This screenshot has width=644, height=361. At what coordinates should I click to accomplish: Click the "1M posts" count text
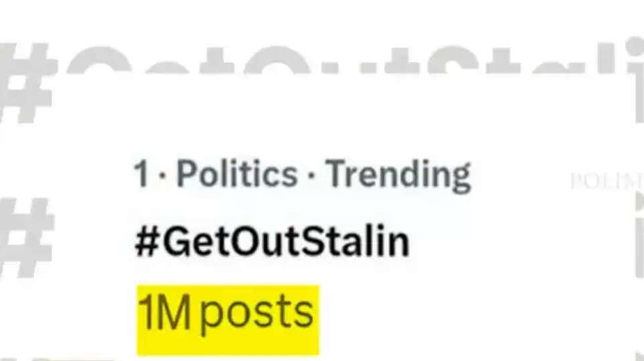pyautogui.click(x=226, y=313)
